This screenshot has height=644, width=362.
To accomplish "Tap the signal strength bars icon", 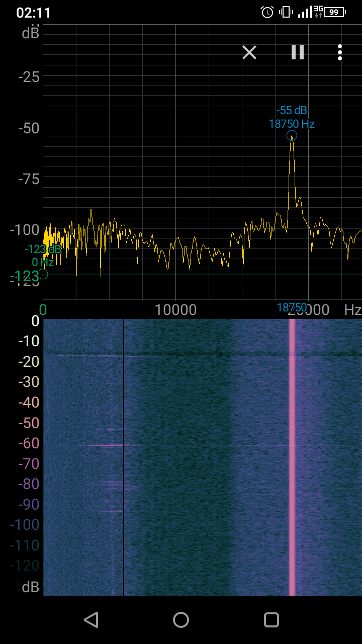I will click(x=305, y=12).
